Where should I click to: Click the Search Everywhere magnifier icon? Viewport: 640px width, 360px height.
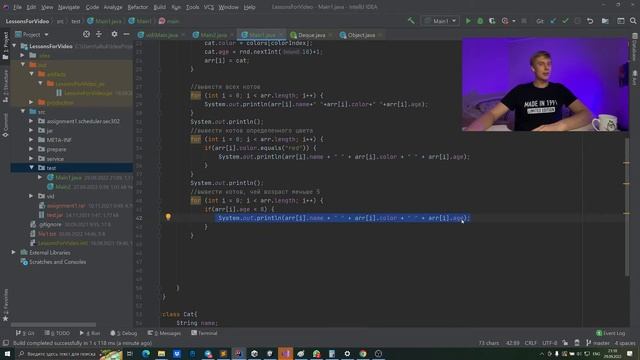coord(633,21)
